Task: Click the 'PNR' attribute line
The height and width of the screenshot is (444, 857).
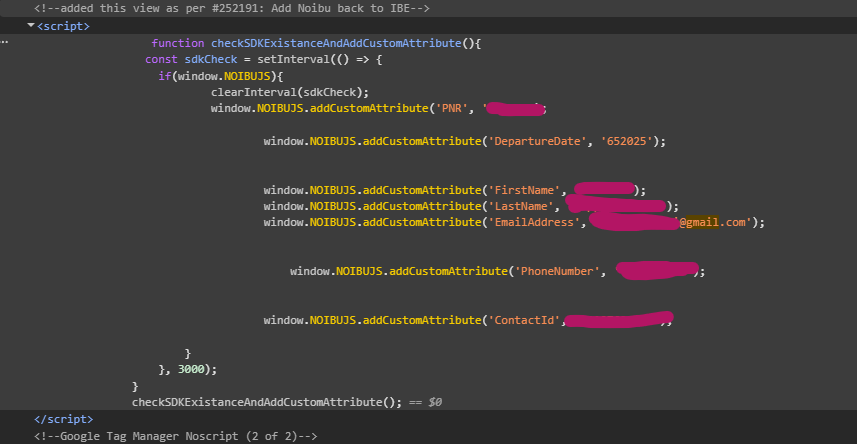Action: (x=379, y=108)
